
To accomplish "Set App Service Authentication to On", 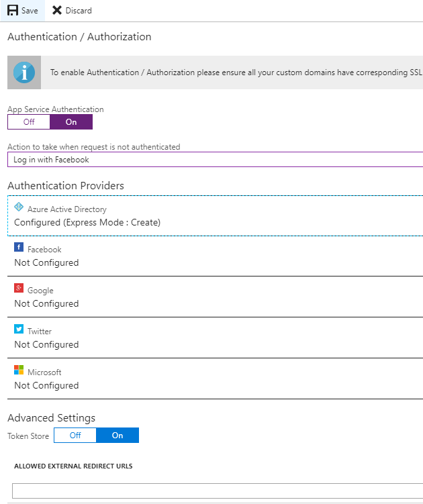I will (71, 122).
